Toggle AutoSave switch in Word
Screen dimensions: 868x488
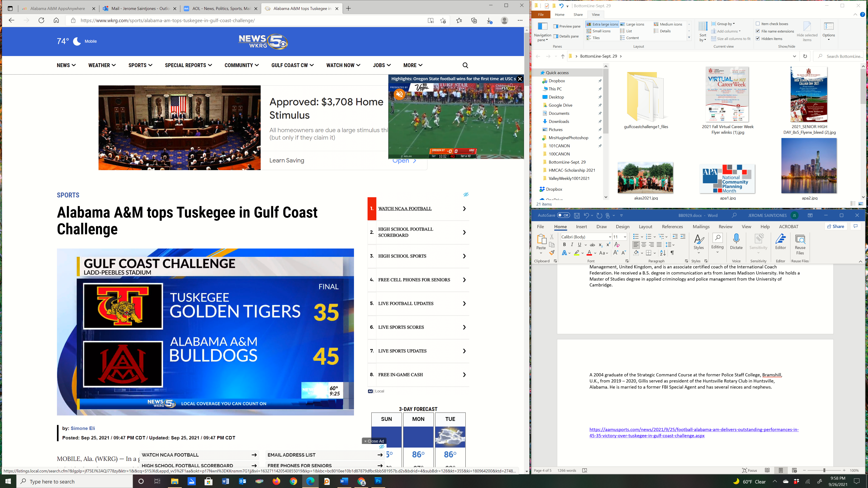coord(563,216)
